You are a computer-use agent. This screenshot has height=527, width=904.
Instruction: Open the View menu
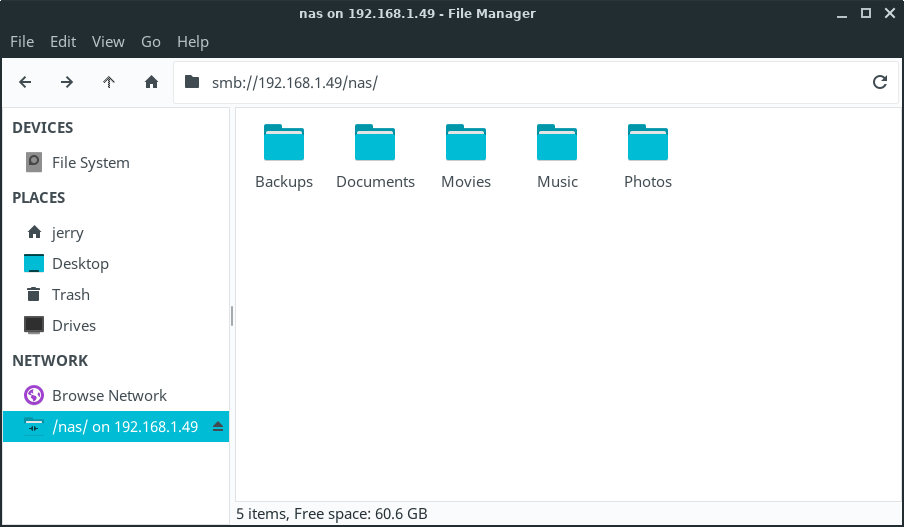(108, 41)
